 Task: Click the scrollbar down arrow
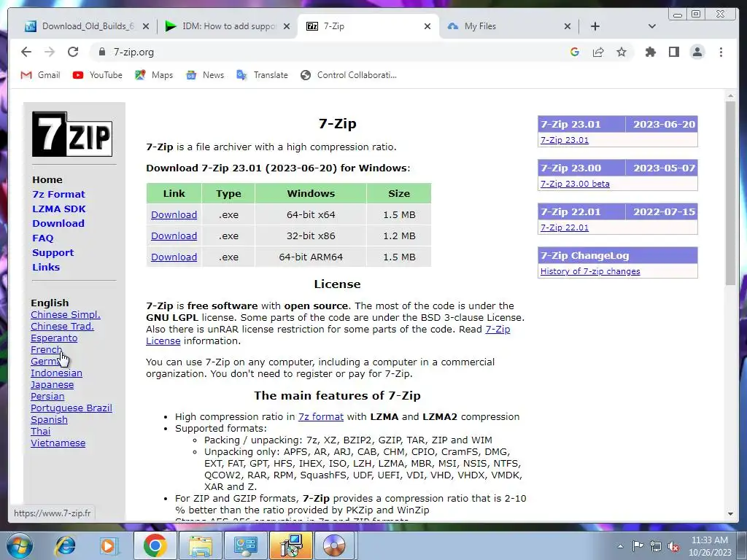(730, 514)
